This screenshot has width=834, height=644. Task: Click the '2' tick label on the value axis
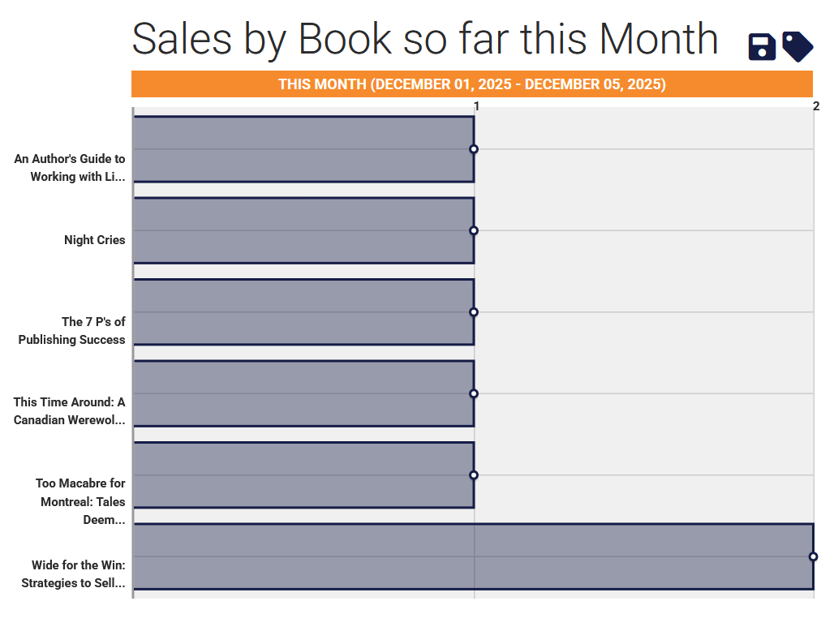pos(816,106)
